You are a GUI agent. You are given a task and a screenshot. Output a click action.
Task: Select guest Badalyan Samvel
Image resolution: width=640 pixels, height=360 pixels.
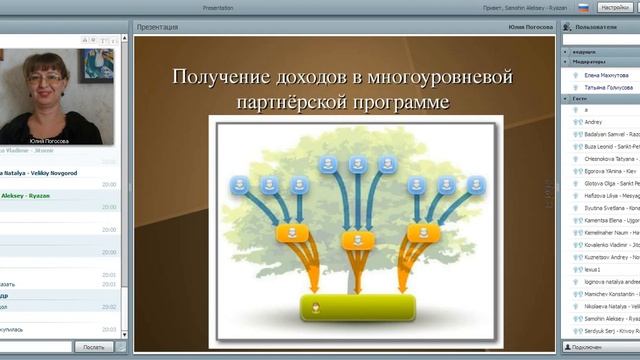click(612, 134)
